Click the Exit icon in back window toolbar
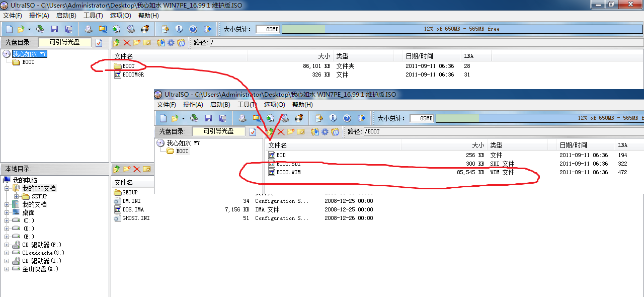This screenshot has height=297, width=644. (x=207, y=29)
